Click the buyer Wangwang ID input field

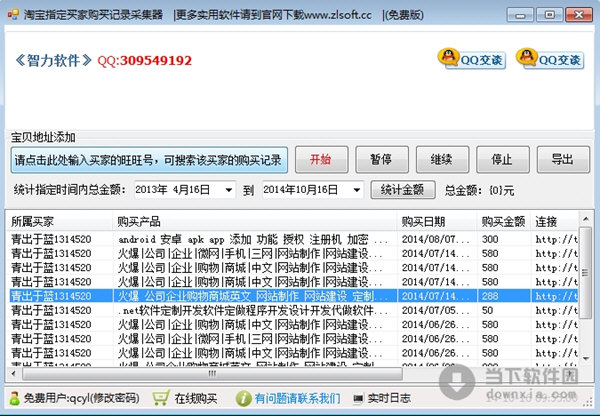[149, 160]
